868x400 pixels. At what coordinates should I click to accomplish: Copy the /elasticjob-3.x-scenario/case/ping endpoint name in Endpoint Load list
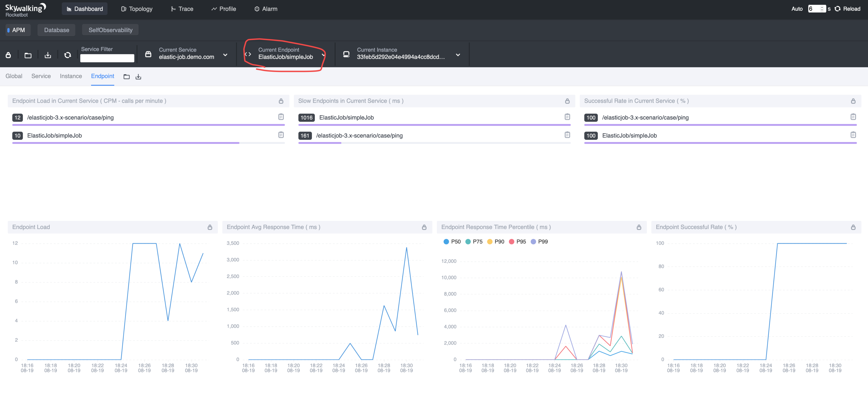(281, 117)
